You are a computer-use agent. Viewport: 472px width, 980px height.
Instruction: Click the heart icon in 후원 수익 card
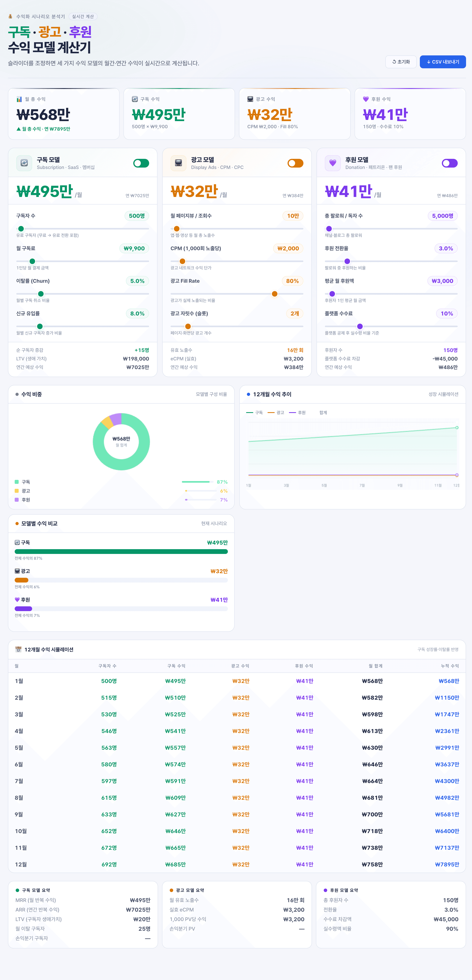(366, 99)
